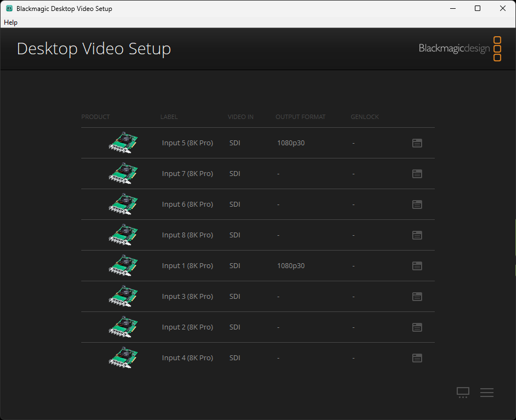516x420 pixels.
Task: Click the VIDEO IN column header
Action: [x=240, y=117]
